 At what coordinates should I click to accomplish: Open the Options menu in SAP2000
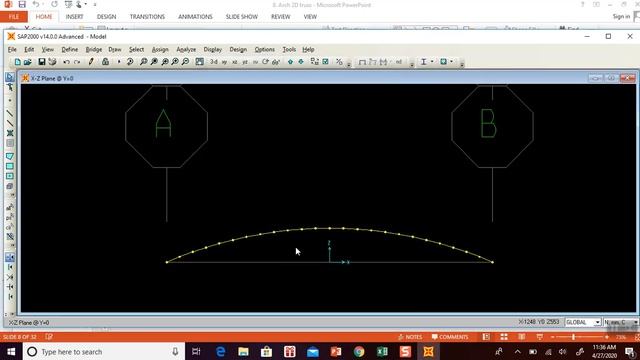264,49
